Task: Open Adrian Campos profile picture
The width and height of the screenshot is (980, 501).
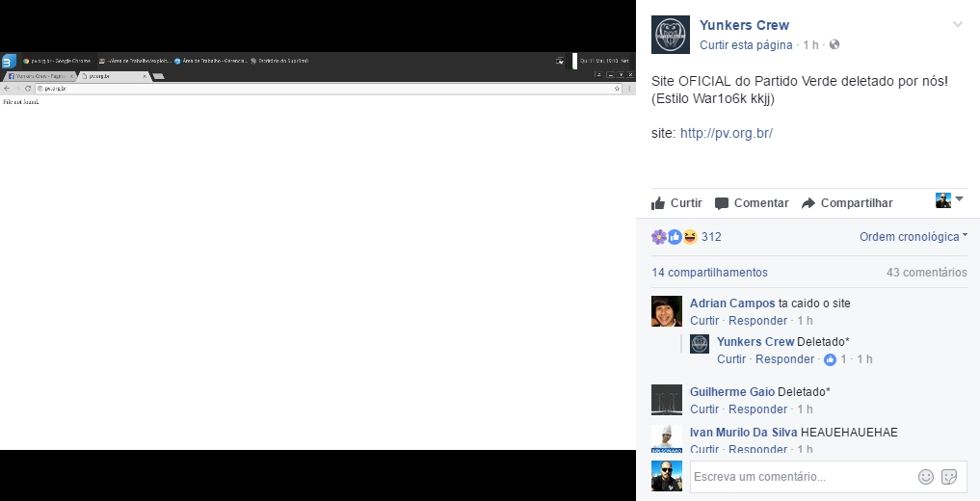Action: [667, 311]
